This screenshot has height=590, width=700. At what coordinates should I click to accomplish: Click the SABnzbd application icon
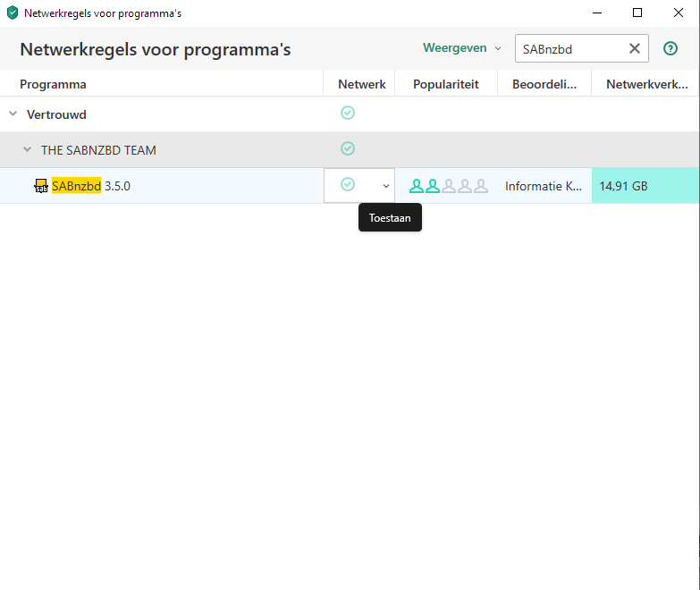(41, 186)
